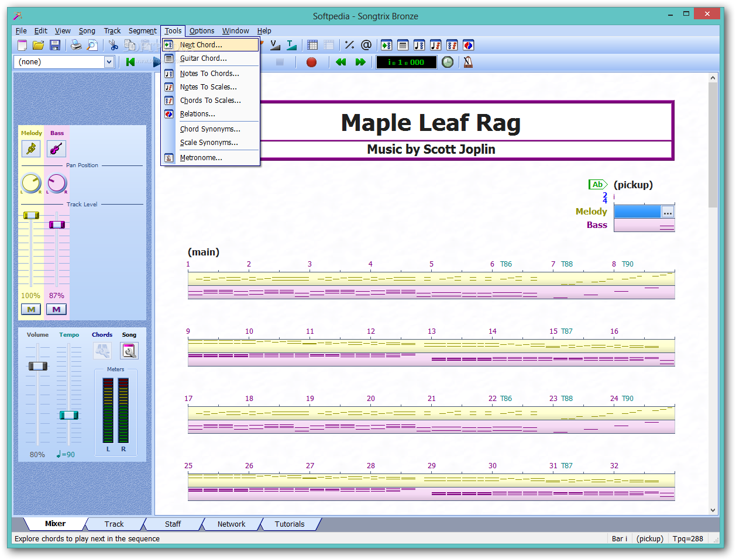Screen dimensions: 736x560
Task: Click the Ab key signature tag
Action: coord(598,185)
